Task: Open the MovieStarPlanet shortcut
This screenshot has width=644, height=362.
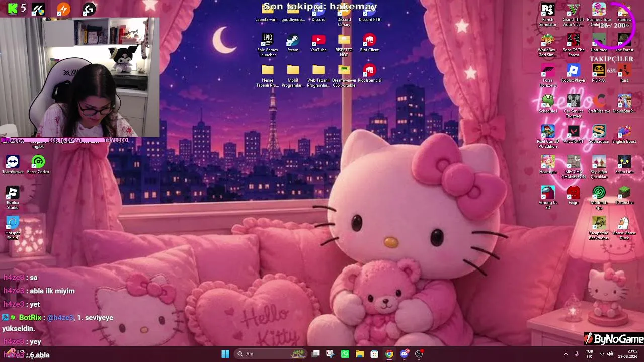Action: click(x=624, y=104)
